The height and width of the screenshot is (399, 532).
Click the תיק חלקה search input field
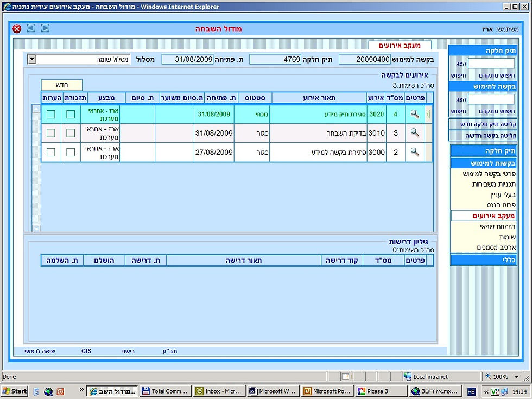[x=491, y=64]
